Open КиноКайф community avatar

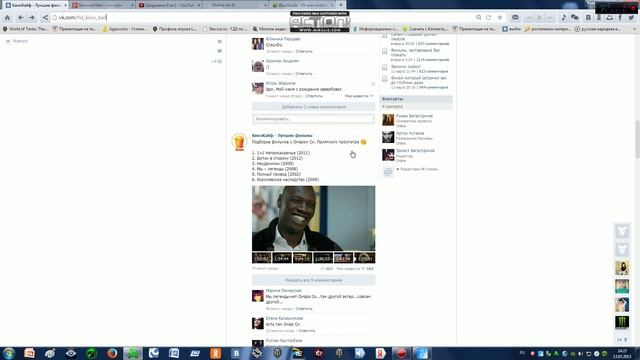239,142
